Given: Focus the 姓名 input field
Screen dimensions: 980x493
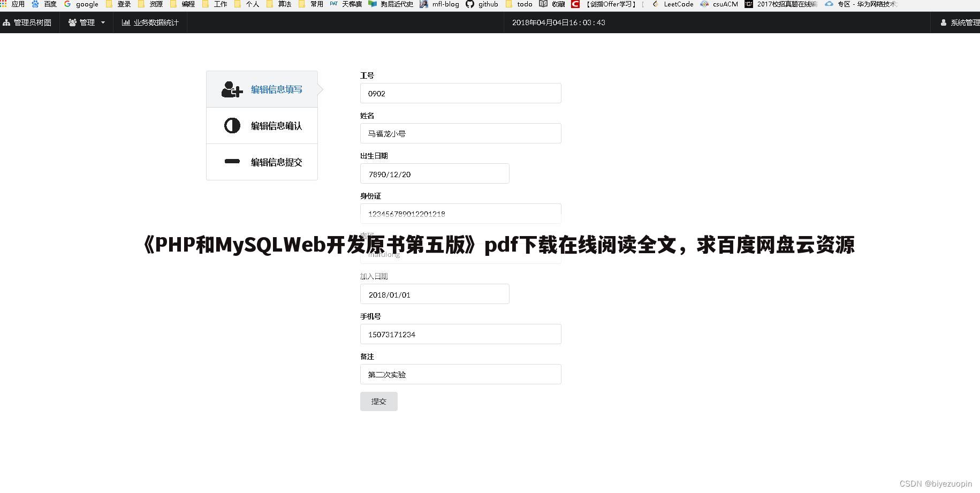Looking at the screenshot, I should (x=460, y=133).
